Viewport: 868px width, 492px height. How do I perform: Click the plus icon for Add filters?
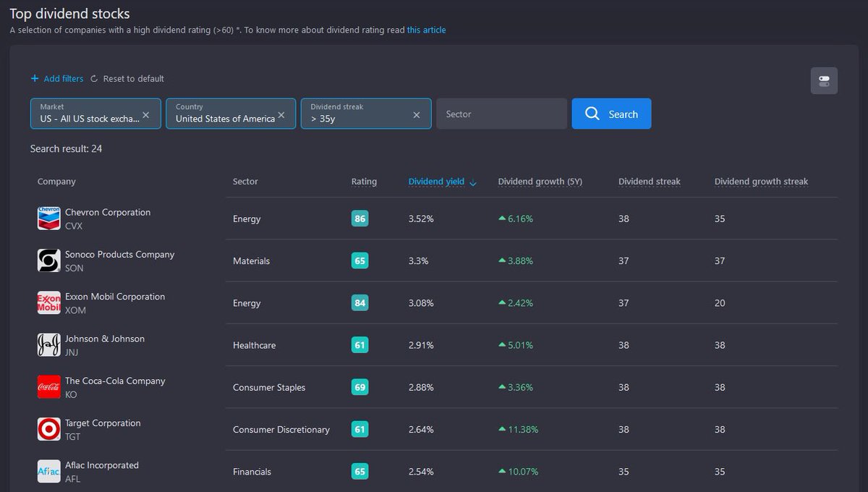click(x=35, y=78)
